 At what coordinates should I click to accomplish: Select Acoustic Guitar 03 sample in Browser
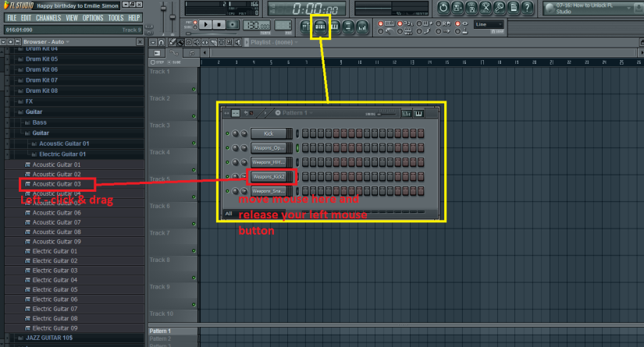[56, 184]
